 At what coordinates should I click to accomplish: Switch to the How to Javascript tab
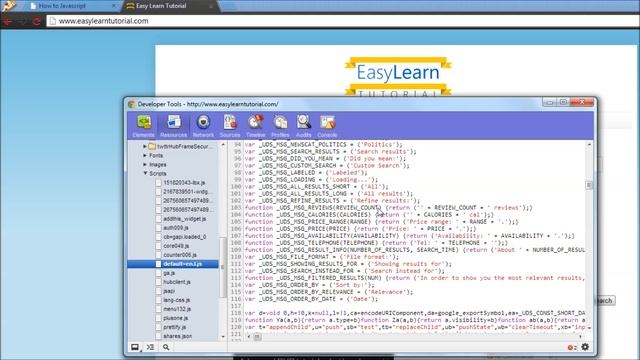62,6
